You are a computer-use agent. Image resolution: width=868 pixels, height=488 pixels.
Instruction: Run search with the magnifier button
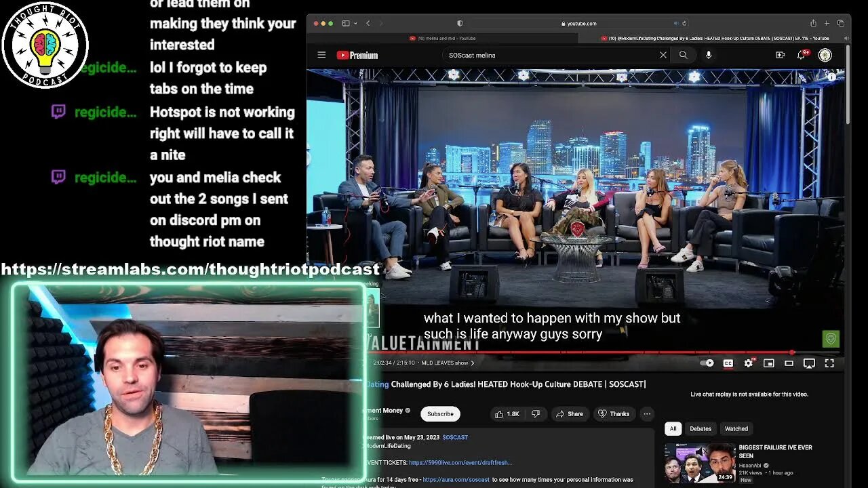point(683,55)
